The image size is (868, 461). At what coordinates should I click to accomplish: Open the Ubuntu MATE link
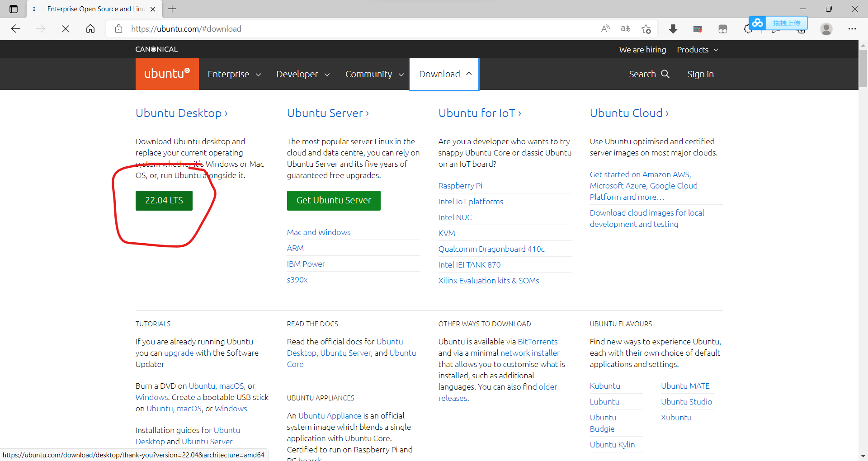point(685,386)
